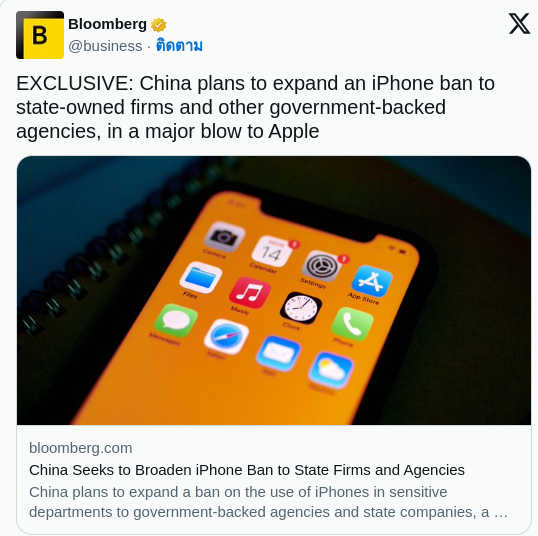Open the @business handle
The width and height of the screenshot is (538, 536).
[x=105, y=46]
